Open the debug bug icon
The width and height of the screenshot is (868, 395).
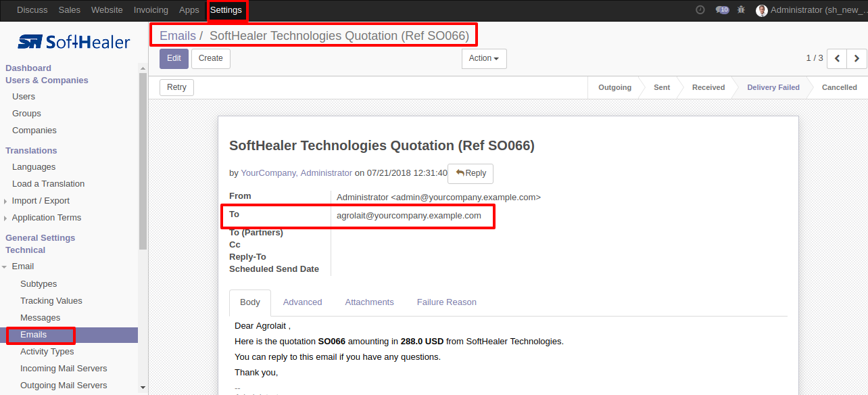[x=742, y=10]
